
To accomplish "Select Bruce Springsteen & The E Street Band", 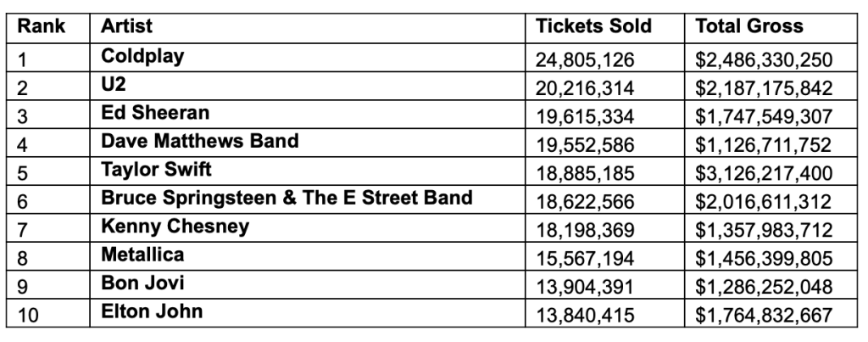I will (287, 198).
